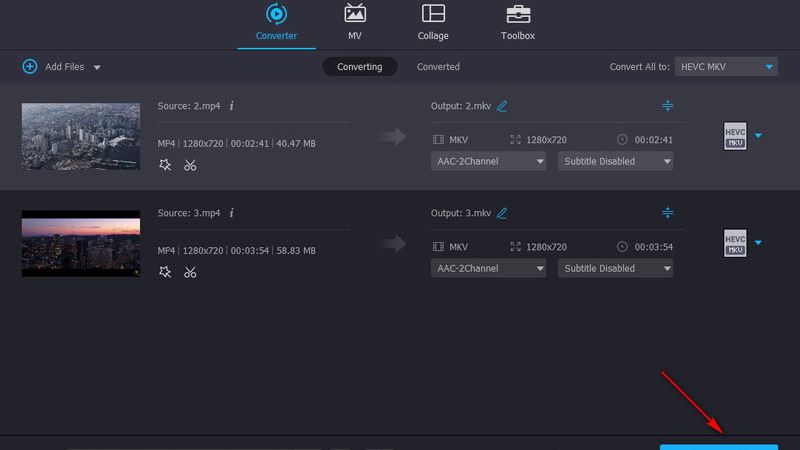Open the effects editor for 2.mp4

[165, 165]
